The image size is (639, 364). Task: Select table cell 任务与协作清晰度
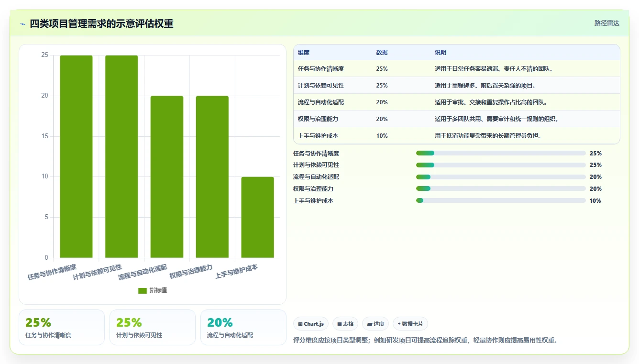coord(321,69)
